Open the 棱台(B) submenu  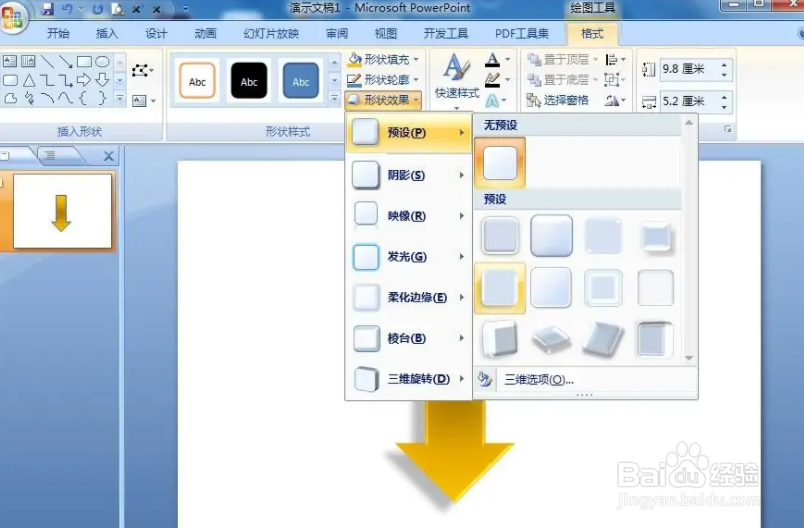409,338
